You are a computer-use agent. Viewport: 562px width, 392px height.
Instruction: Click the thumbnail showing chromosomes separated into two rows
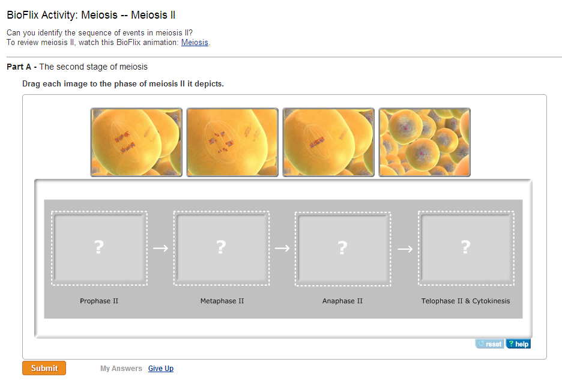136,142
